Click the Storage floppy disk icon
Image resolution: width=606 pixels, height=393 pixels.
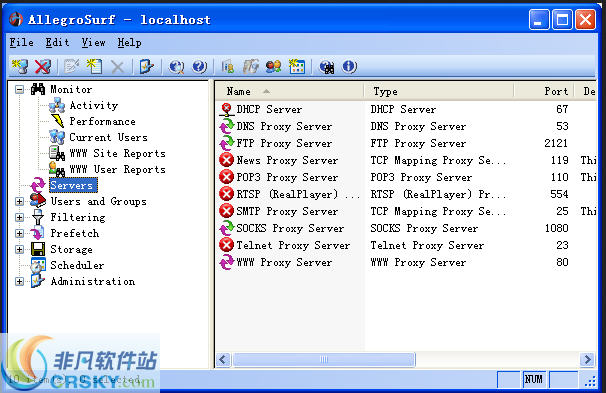pos(38,249)
